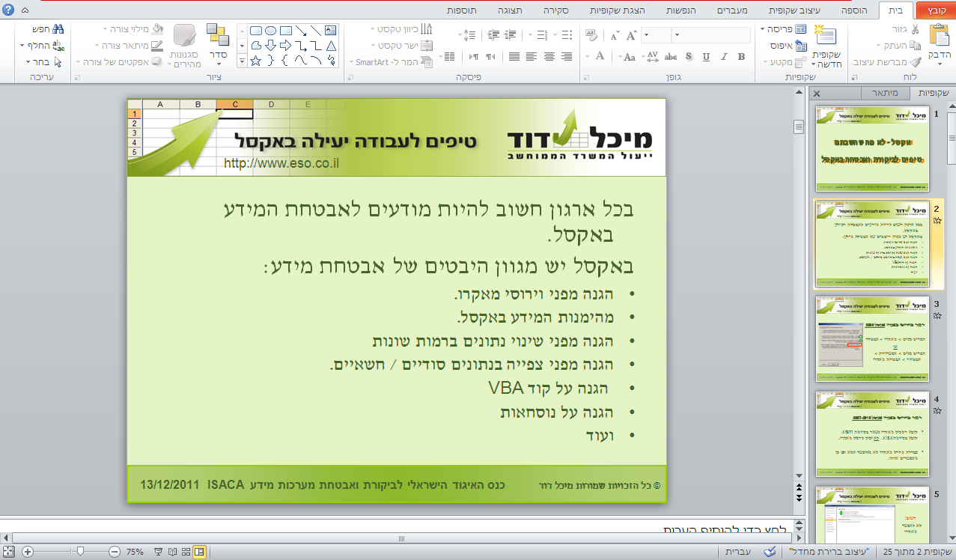The height and width of the screenshot is (560, 956).
Task: Expand the shapes gallery More arrow
Action: pyautogui.click(x=242, y=61)
